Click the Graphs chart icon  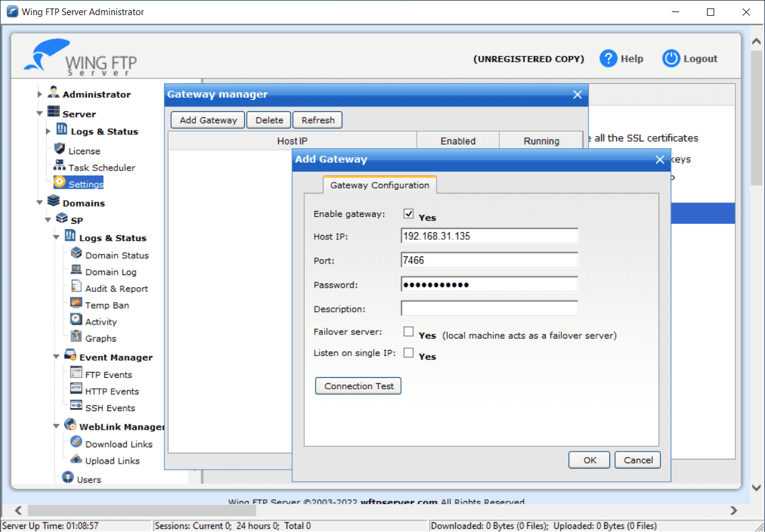pyautogui.click(x=76, y=337)
